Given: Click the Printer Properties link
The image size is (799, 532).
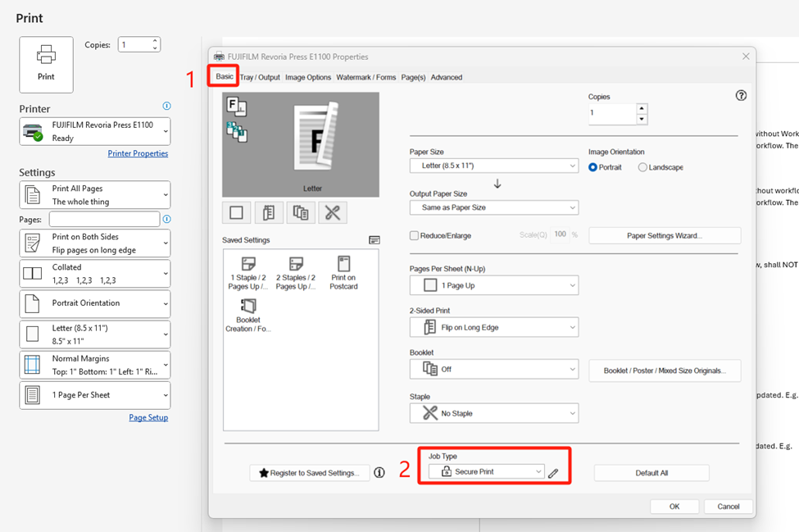Looking at the screenshot, I should click(x=138, y=153).
